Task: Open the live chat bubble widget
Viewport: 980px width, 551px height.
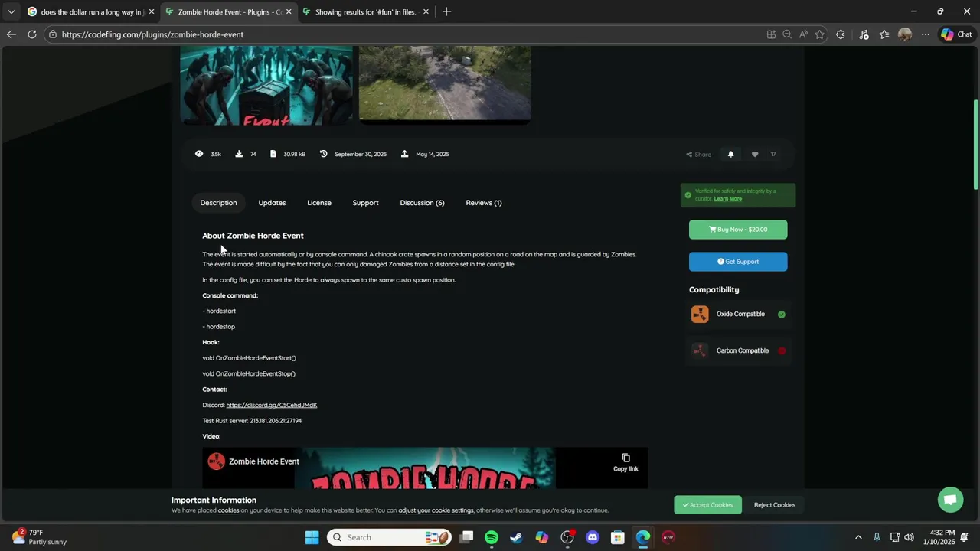Action: pyautogui.click(x=950, y=500)
